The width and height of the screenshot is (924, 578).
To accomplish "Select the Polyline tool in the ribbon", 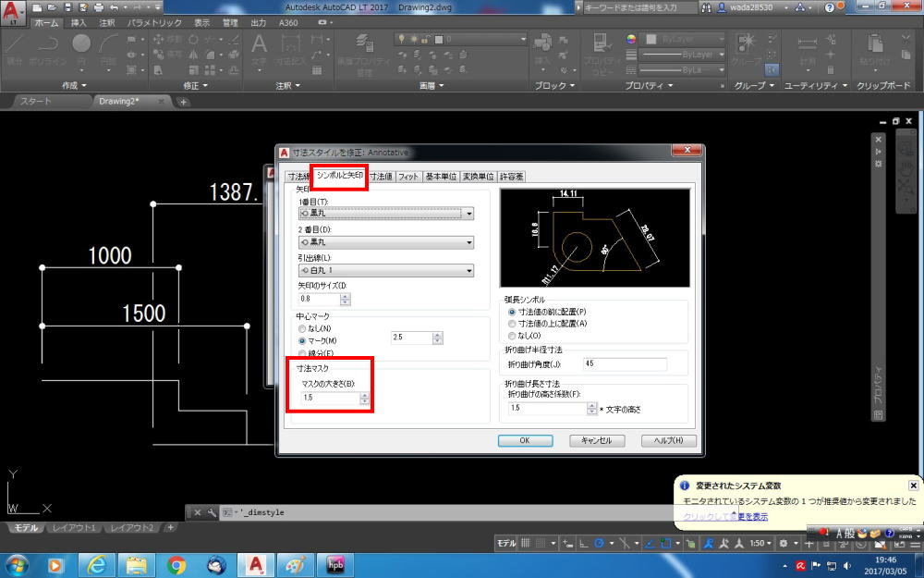I will click(x=47, y=49).
